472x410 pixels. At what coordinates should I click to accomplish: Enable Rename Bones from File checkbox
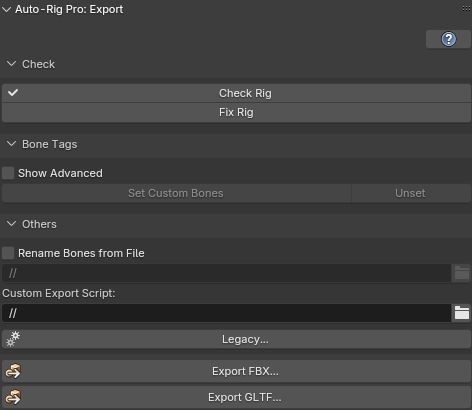(8, 253)
